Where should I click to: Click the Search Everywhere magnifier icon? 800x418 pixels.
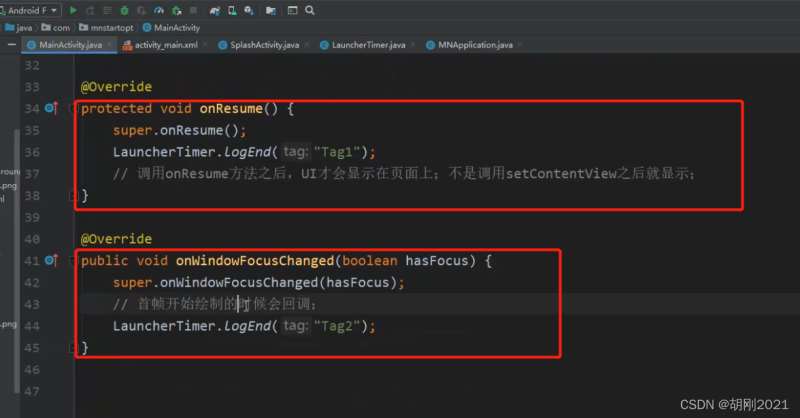pyautogui.click(x=310, y=10)
